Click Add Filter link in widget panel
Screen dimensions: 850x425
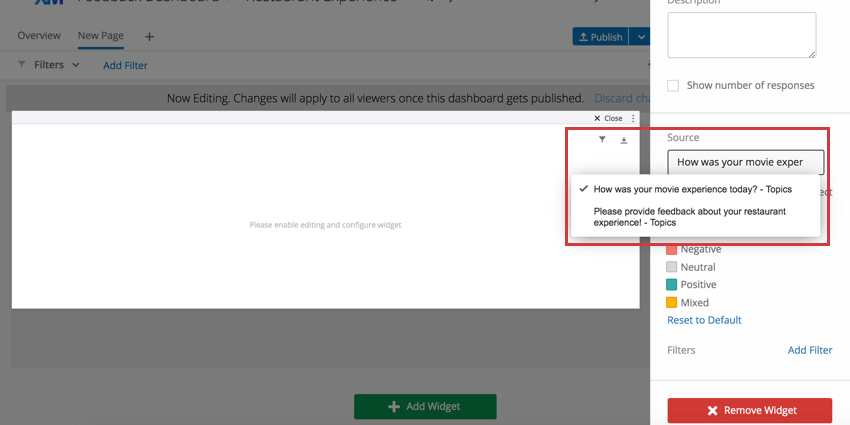(810, 350)
